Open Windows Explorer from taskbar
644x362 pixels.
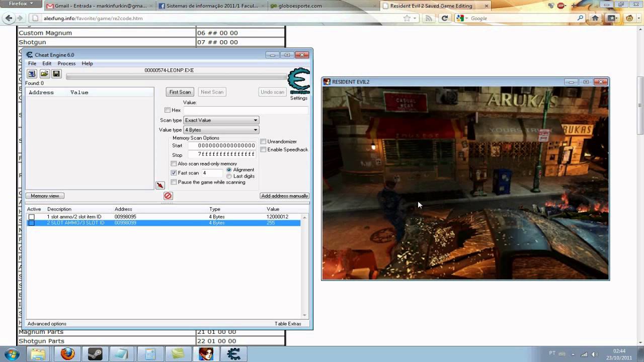tap(38, 354)
